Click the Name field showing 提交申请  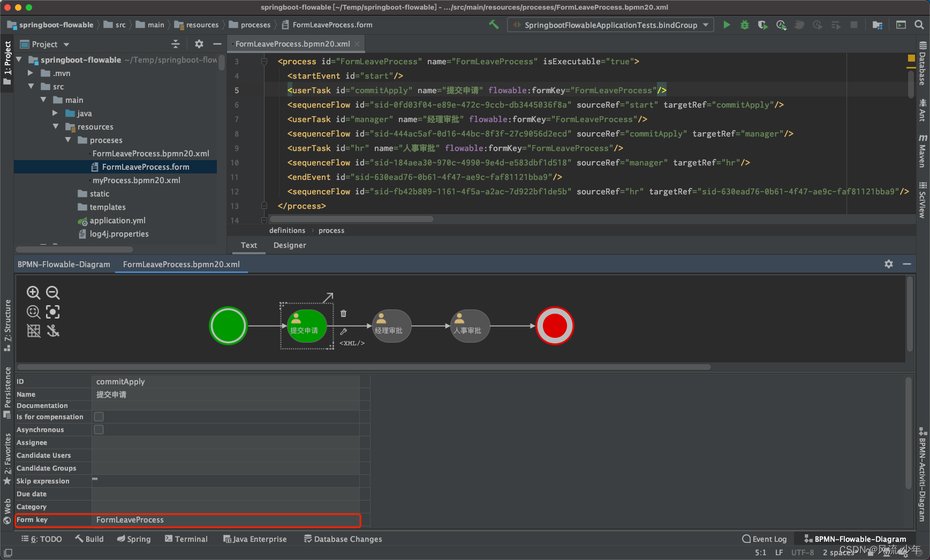(225, 395)
